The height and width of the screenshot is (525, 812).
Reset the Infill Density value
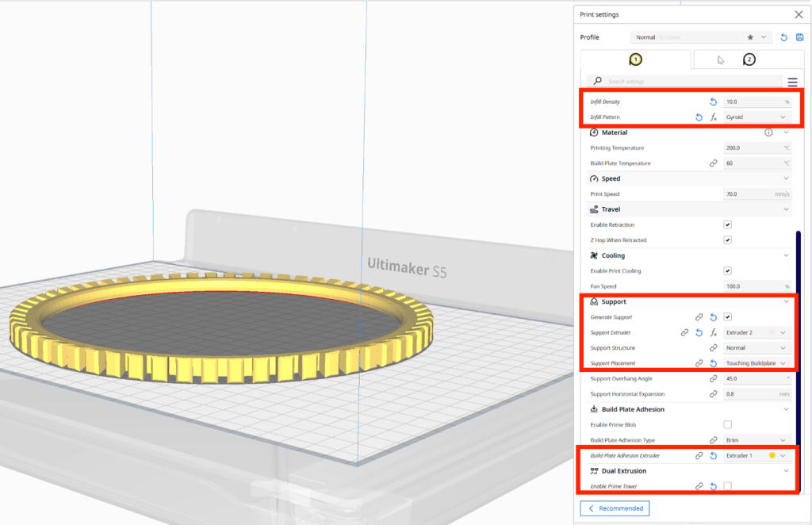click(713, 102)
